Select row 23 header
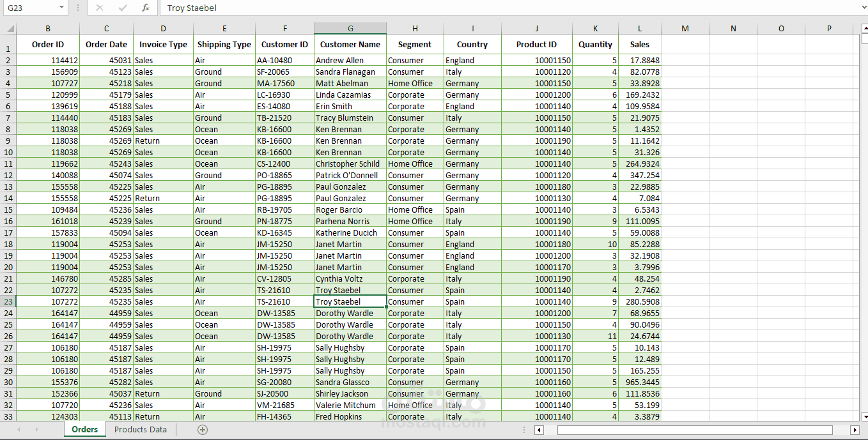Screen dimensions: 868x440 (x=8, y=301)
